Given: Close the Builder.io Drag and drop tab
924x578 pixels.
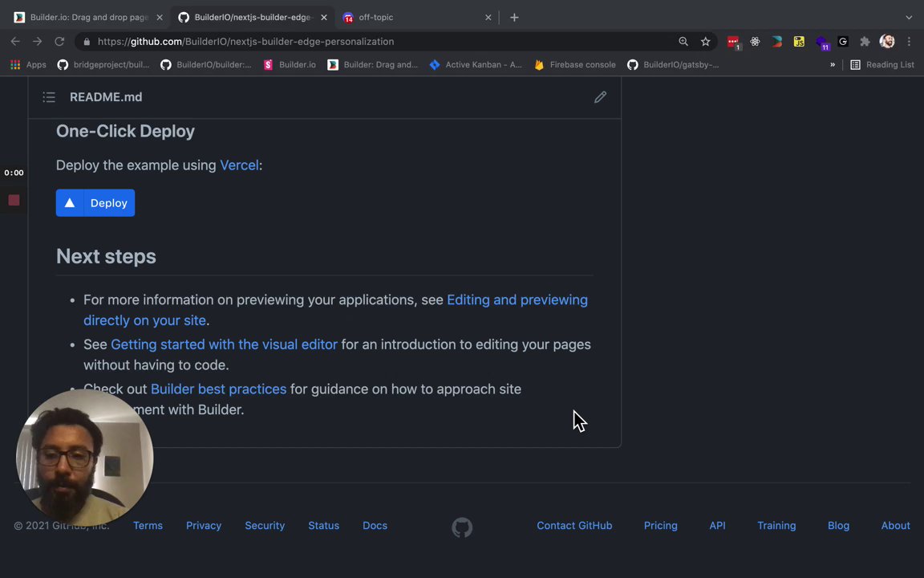Looking at the screenshot, I should [159, 18].
